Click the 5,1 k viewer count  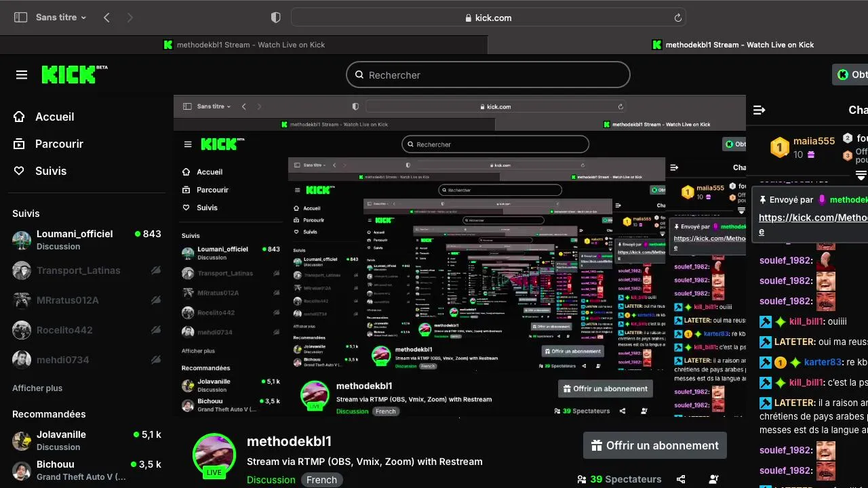coord(147,434)
